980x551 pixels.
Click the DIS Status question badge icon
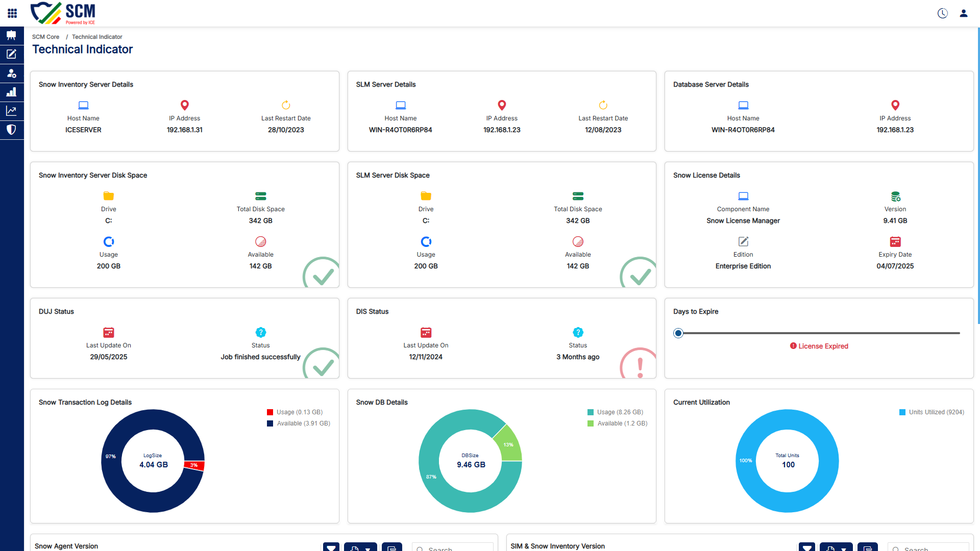click(578, 332)
